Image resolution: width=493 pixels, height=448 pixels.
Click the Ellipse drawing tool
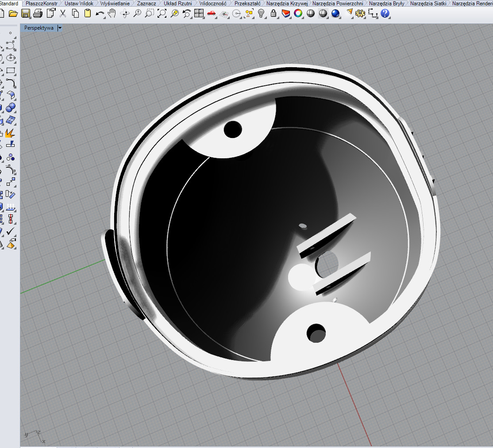(11, 58)
